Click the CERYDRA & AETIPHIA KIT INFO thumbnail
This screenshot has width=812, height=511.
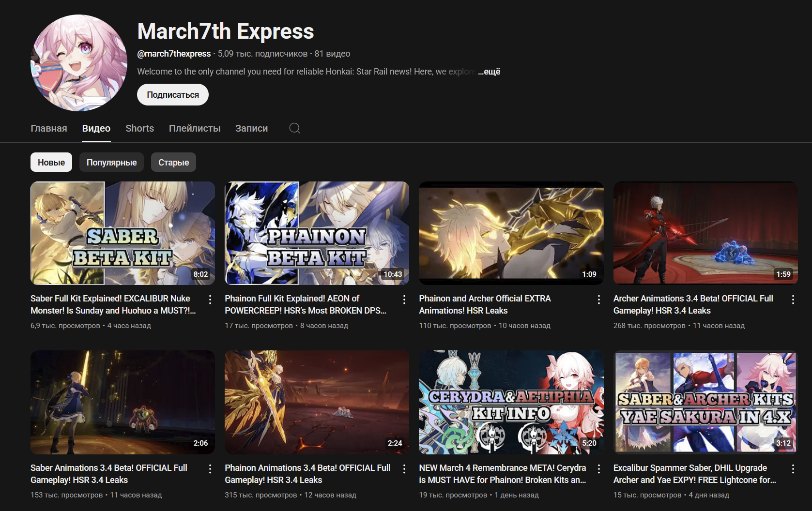tap(511, 403)
